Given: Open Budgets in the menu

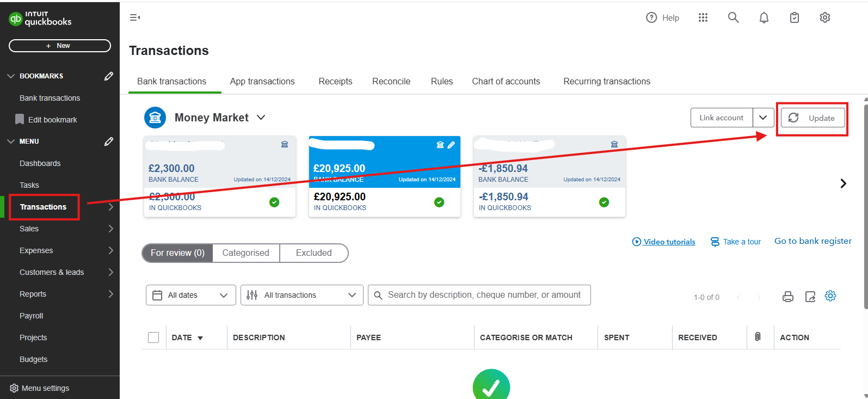Looking at the screenshot, I should click(34, 359).
